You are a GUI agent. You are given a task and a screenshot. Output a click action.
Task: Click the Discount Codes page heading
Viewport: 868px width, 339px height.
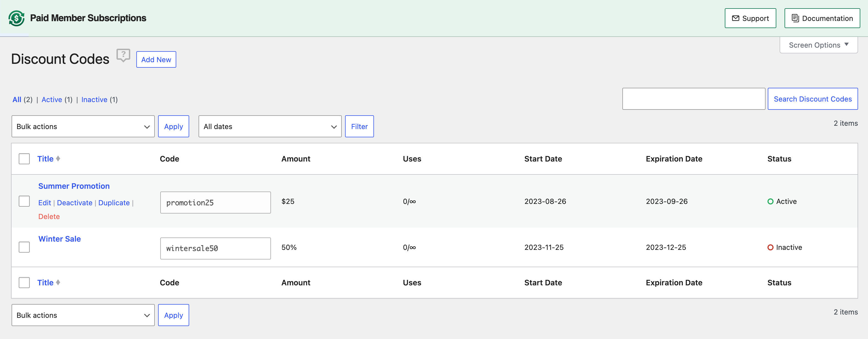click(x=60, y=59)
